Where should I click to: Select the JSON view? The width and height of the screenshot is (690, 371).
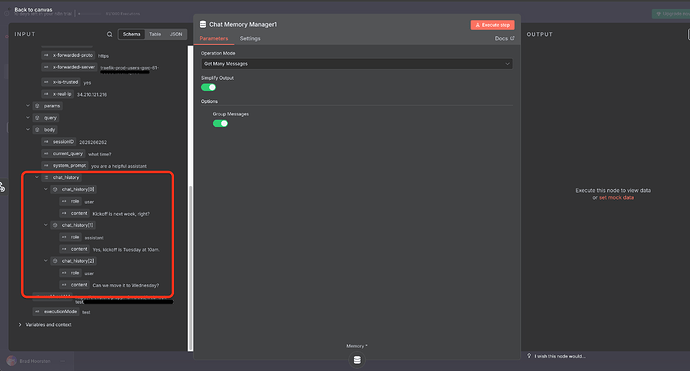point(176,34)
